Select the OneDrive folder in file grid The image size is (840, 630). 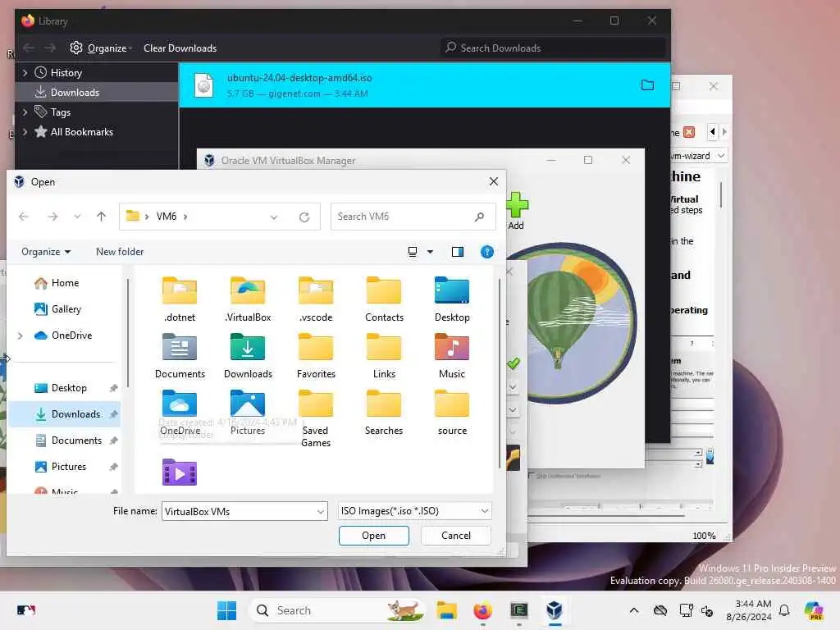pos(180,413)
